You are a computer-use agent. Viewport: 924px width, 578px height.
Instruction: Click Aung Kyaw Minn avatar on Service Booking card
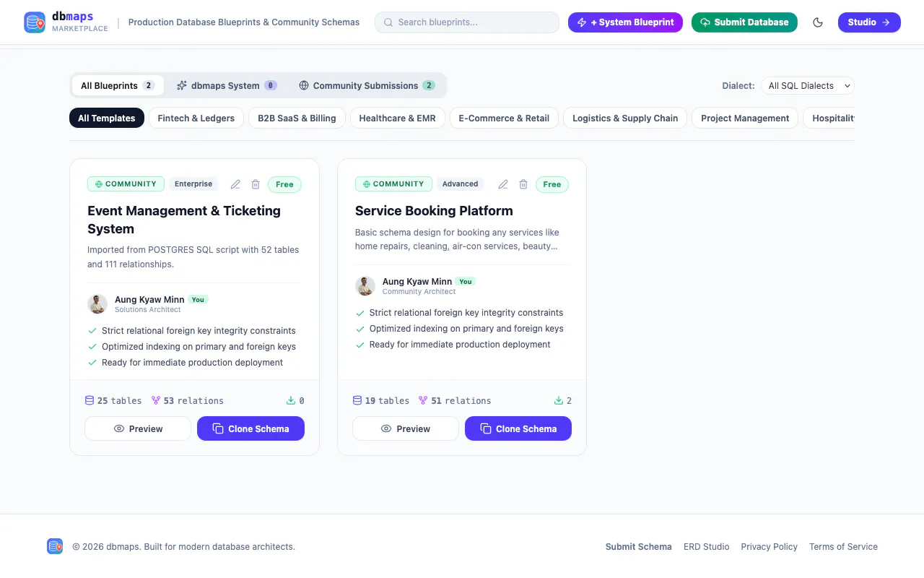[365, 286]
